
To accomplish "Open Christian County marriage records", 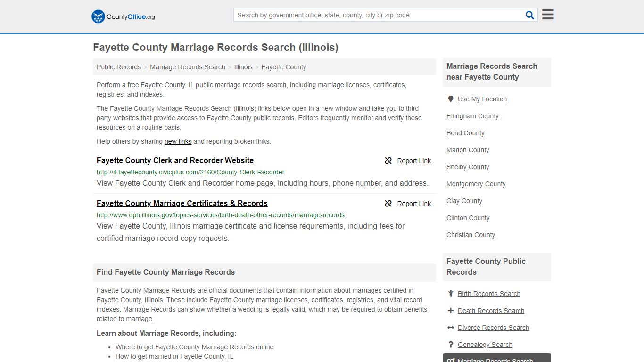I will [471, 235].
